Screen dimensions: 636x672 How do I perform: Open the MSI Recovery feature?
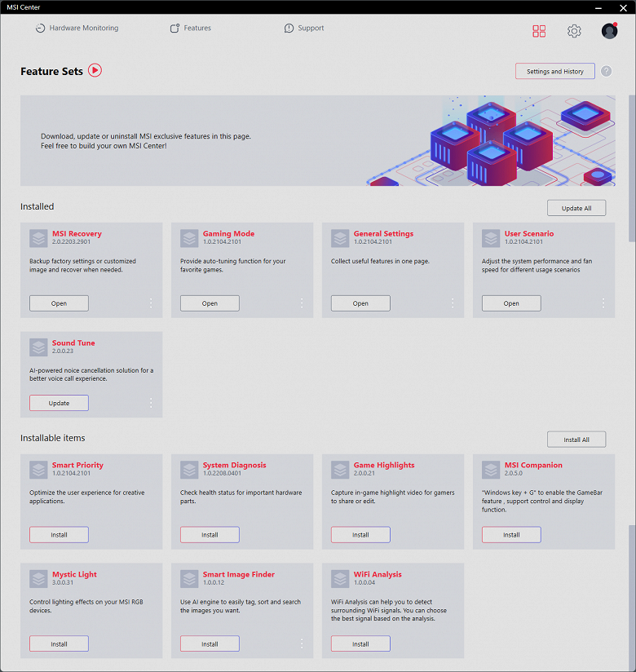pos(60,303)
